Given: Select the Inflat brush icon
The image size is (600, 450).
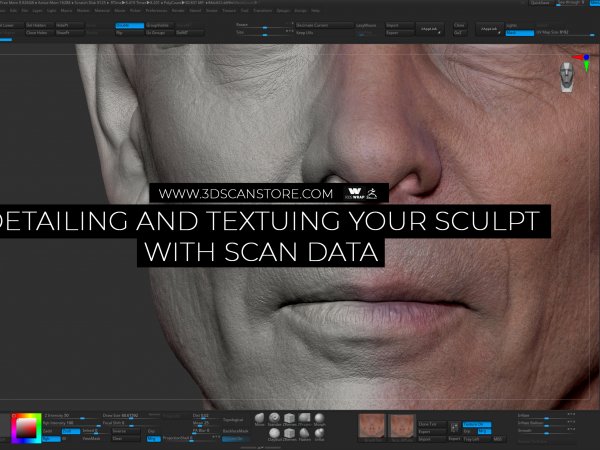Looking at the screenshot, I should click(x=320, y=434).
